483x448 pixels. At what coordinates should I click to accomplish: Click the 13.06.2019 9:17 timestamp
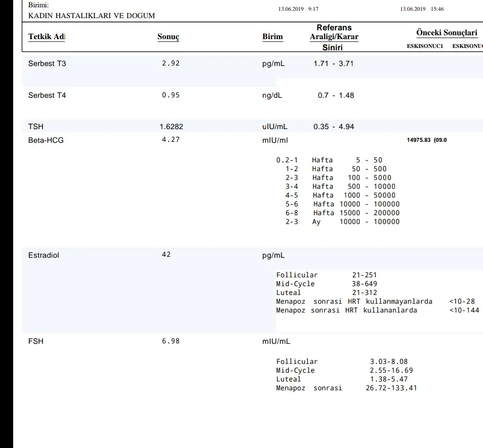[298, 9]
